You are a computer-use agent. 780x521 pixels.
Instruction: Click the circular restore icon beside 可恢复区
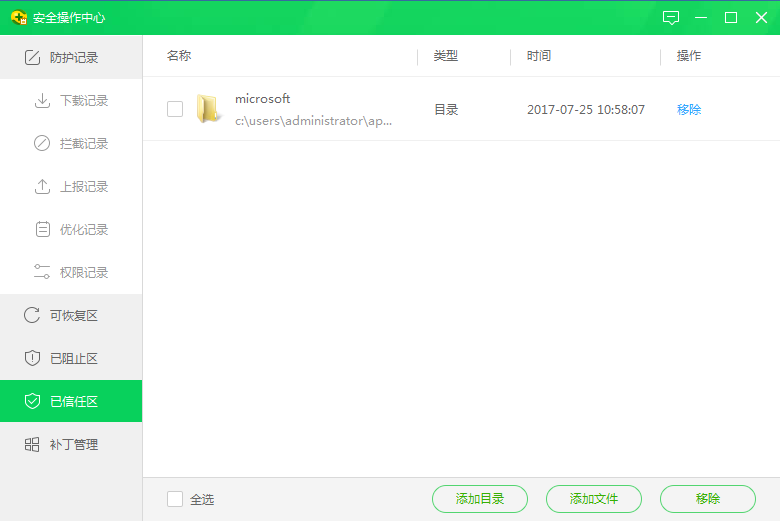32,315
